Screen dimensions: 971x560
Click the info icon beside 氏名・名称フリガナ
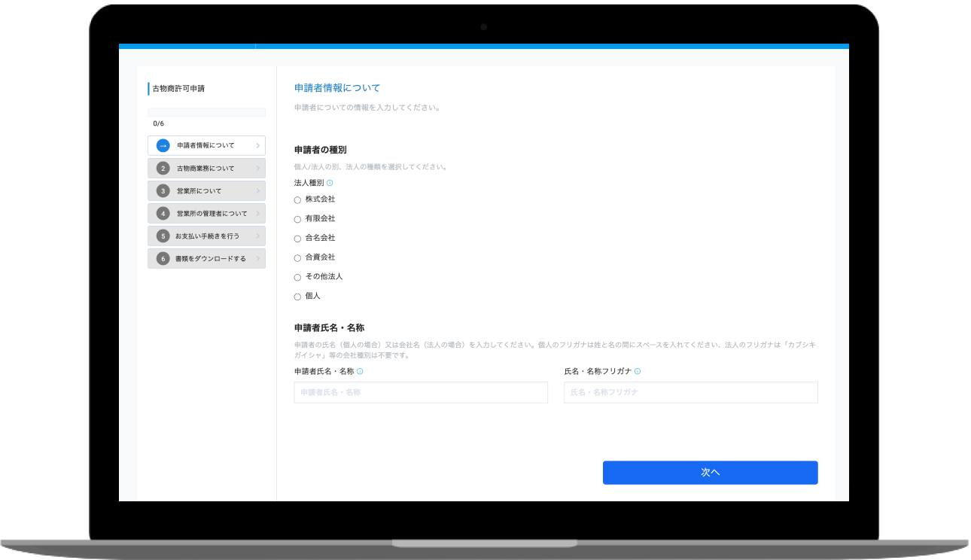point(637,370)
